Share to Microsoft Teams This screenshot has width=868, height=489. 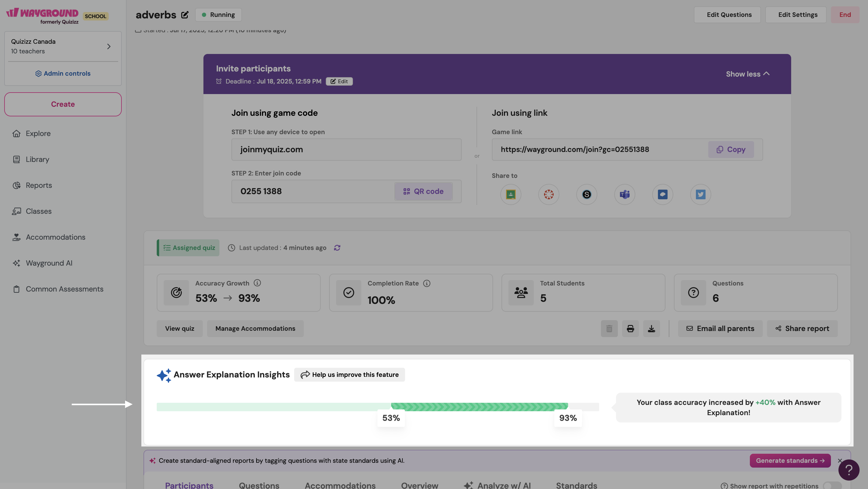pyautogui.click(x=625, y=194)
